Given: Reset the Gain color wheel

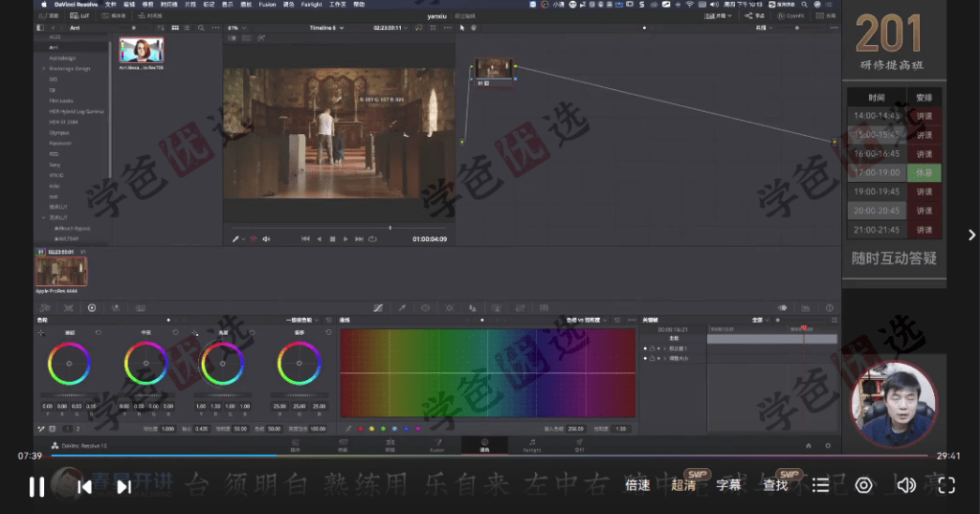Looking at the screenshot, I should [x=252, y=333].
